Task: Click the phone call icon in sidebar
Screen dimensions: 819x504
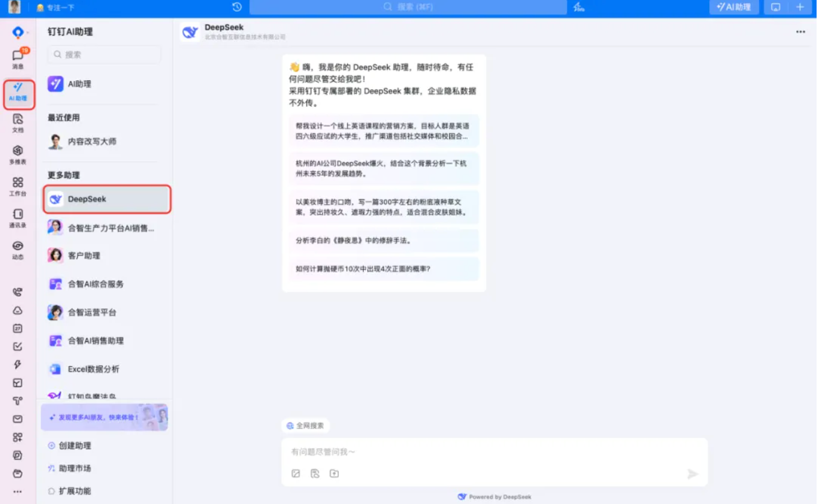Action: (x=17, y=292)
